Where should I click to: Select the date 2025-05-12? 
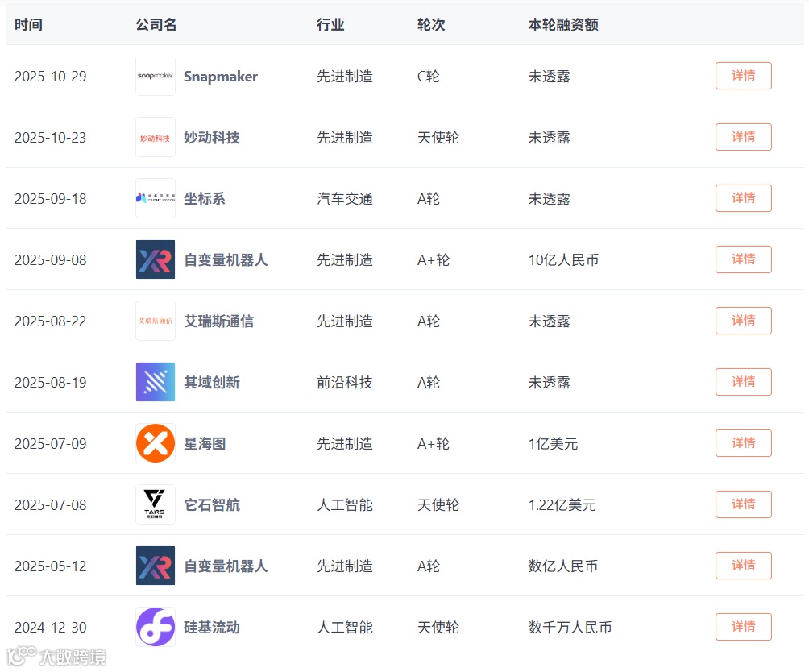(51, 566)
